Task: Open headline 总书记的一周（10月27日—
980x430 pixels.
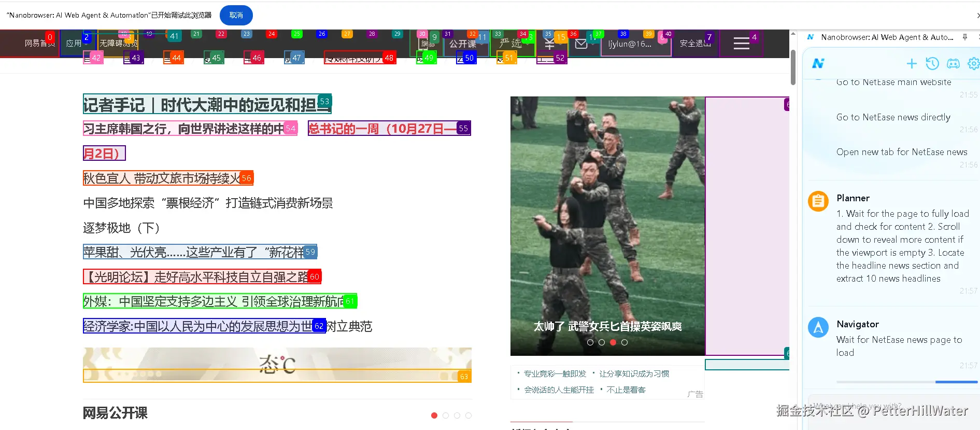Action: coord(389,129)
